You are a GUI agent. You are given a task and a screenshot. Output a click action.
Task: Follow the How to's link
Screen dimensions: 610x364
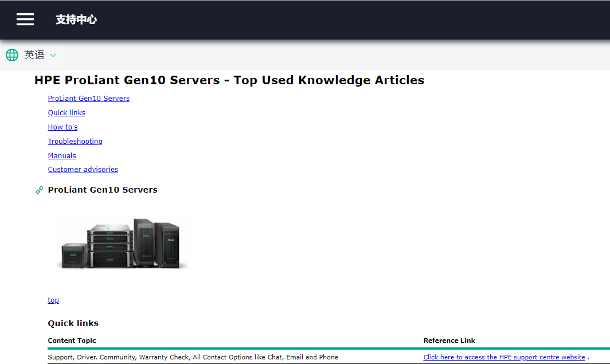coord(62,127)
